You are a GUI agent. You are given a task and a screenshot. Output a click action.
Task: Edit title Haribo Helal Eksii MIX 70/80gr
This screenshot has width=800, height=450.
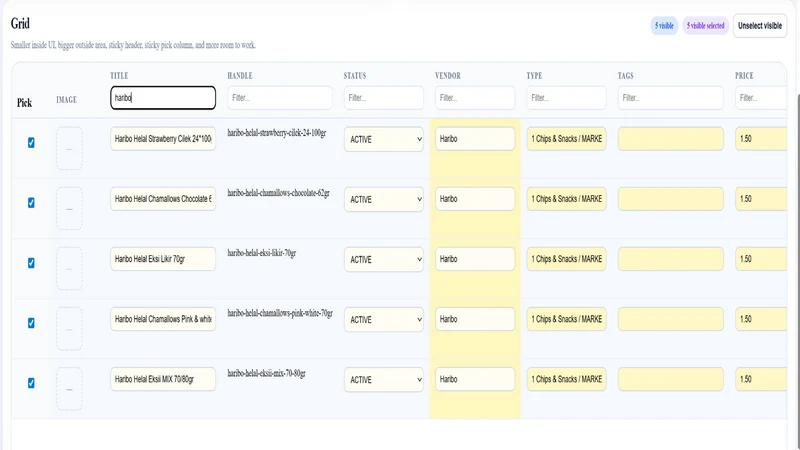pyautogui.click(x=163, y=380)
